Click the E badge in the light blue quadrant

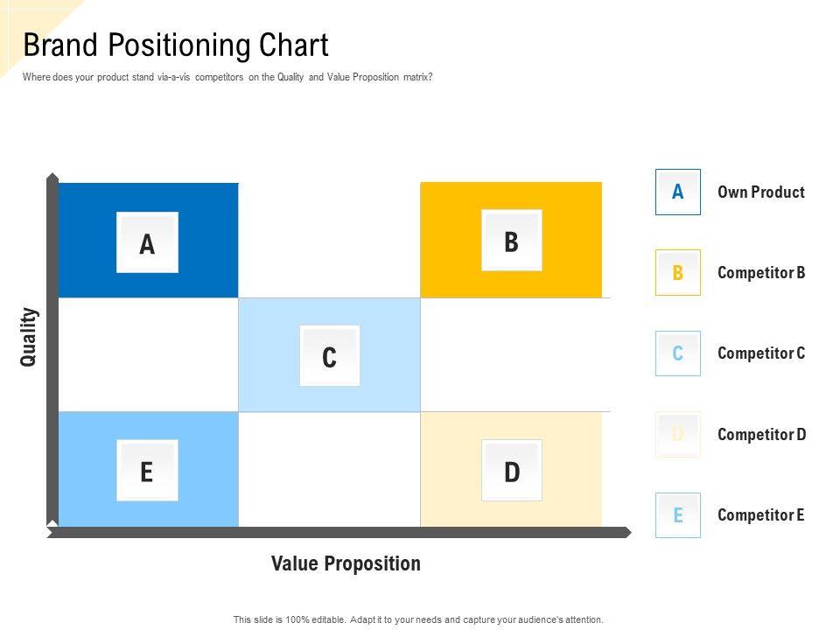pos(147,471)
